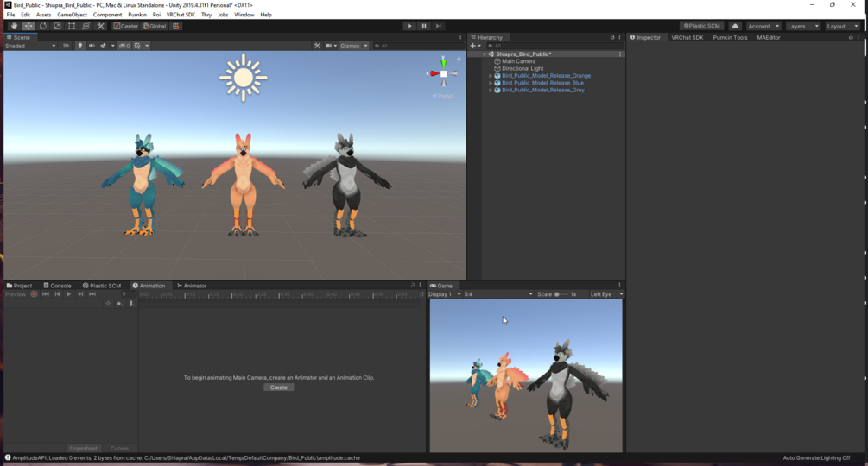This screenshot has width=868, height=466.
Task: Select the Hand tool in toolbar
Action: click(14, 26)
